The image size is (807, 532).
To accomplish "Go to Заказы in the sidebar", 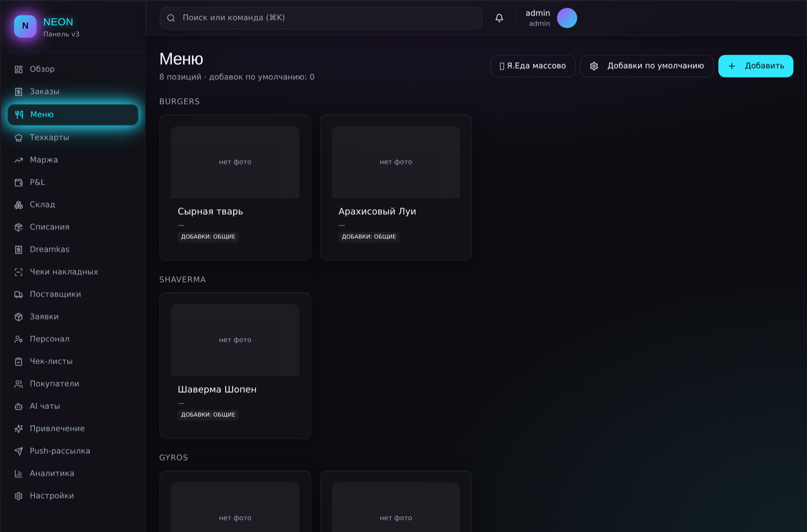I will pyautogui.click(x=73, y=91).
